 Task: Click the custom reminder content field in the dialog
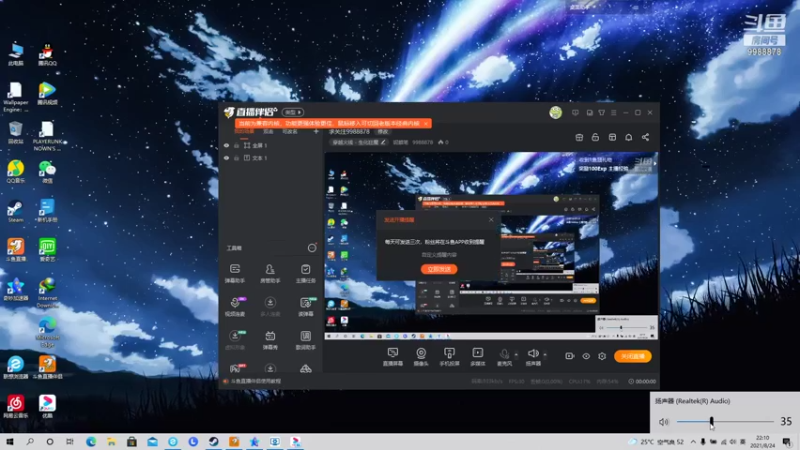click(439, 255)
